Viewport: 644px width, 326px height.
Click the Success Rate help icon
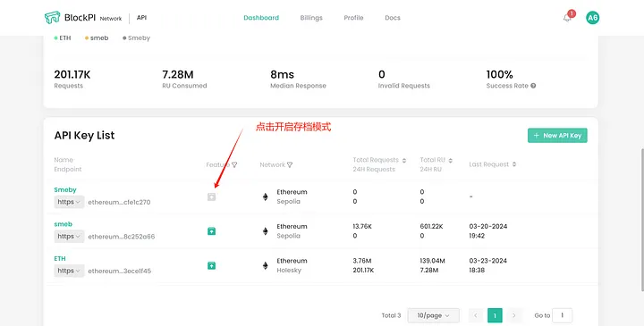tap(533, 86)
